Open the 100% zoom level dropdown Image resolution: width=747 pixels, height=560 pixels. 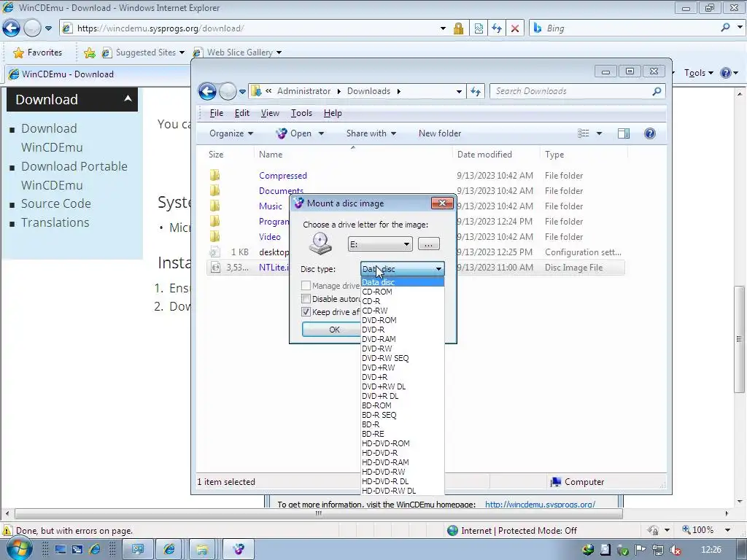pos(727,530)
